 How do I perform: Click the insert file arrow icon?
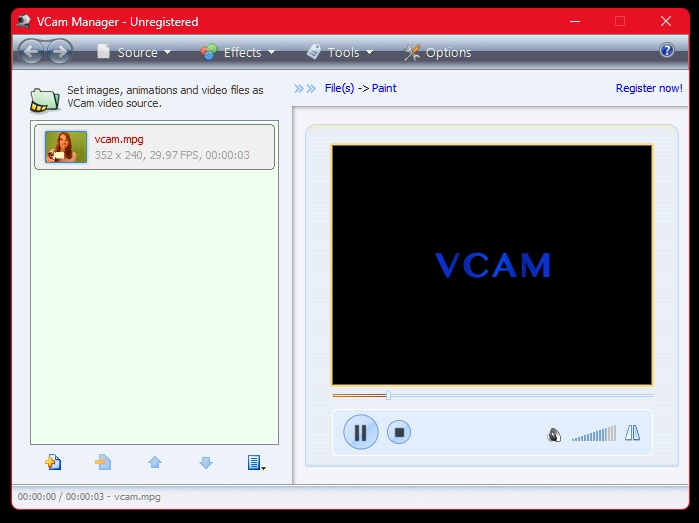point(103,462)
